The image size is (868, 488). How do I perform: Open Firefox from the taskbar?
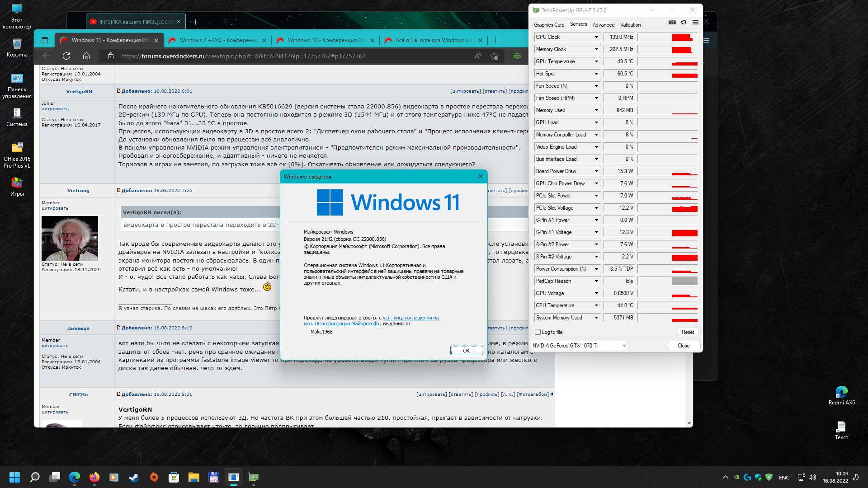(94, 477)
